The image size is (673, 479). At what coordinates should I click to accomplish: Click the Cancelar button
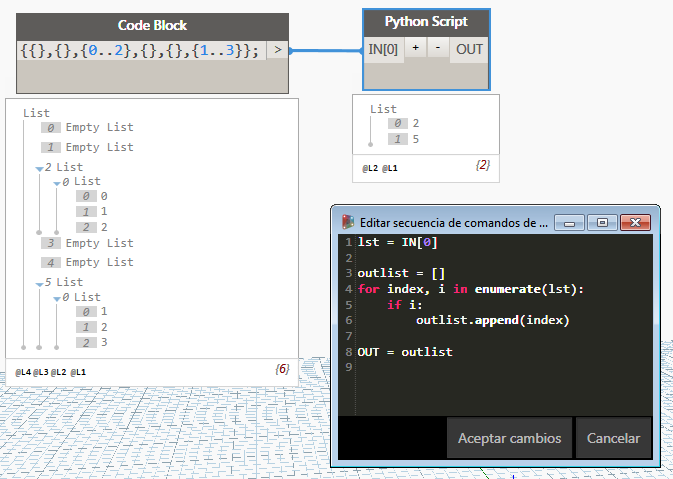tap(613, 438)
